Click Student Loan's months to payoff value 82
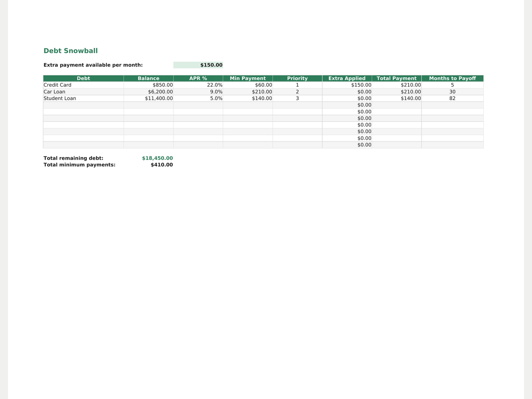The image size is (532, 399). [453, 98]
